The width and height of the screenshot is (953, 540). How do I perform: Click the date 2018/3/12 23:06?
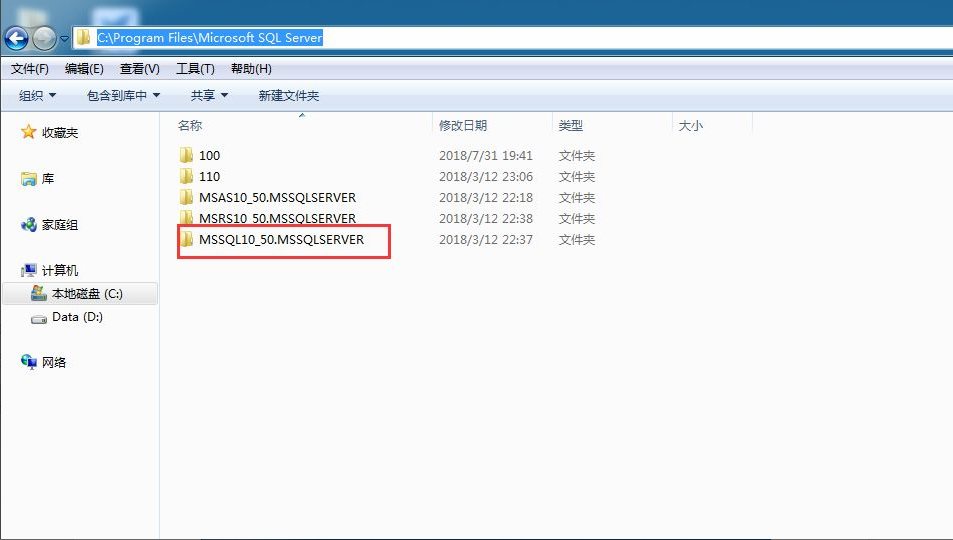click(486, 176)
